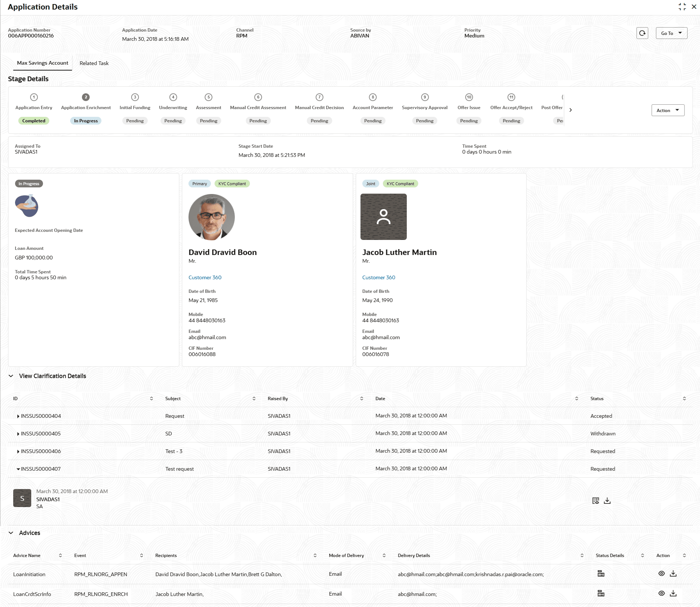Viewport: 700px width, 607px height.
Task: Open the document view icon for SIVADAS1 clarification
Action: click(596, 500)
